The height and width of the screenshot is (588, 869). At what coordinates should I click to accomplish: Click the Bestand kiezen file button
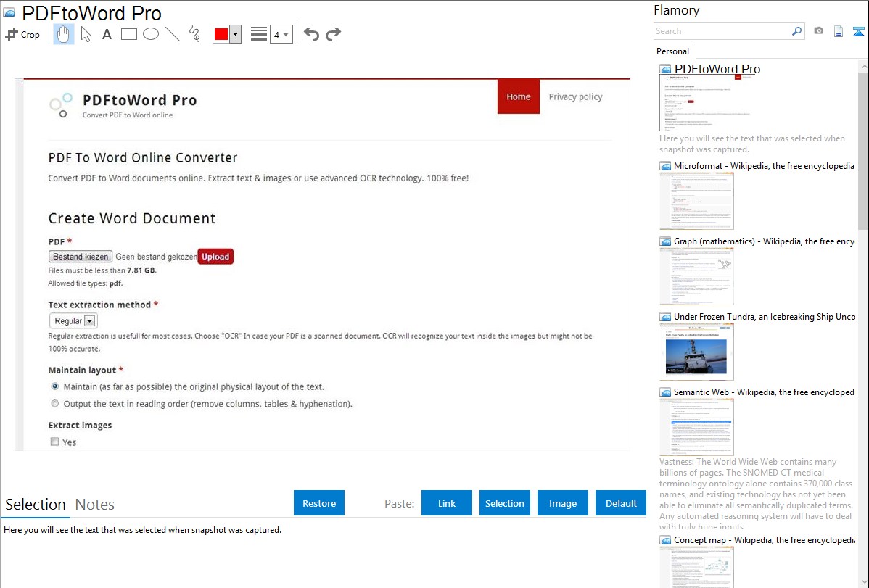[81, 257]
